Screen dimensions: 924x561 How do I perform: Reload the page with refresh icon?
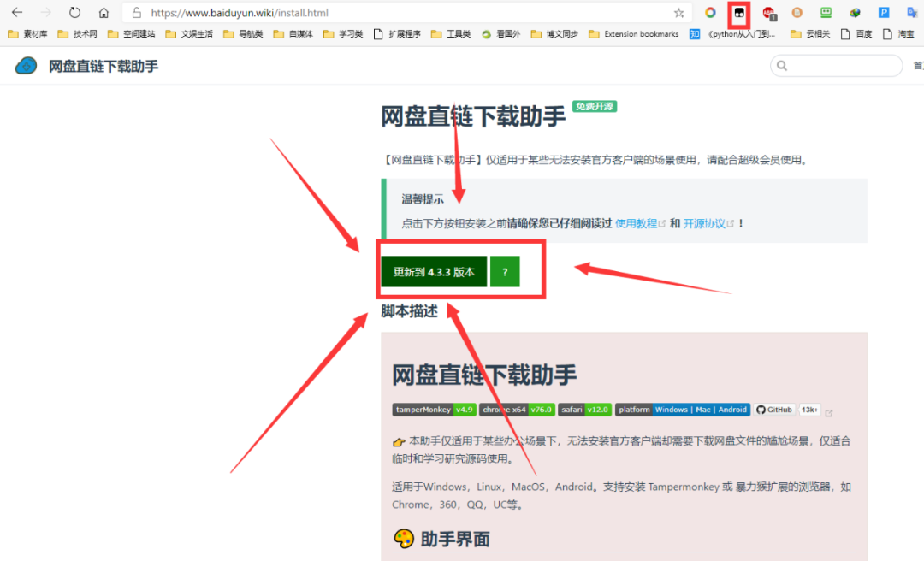click(74, 13)
